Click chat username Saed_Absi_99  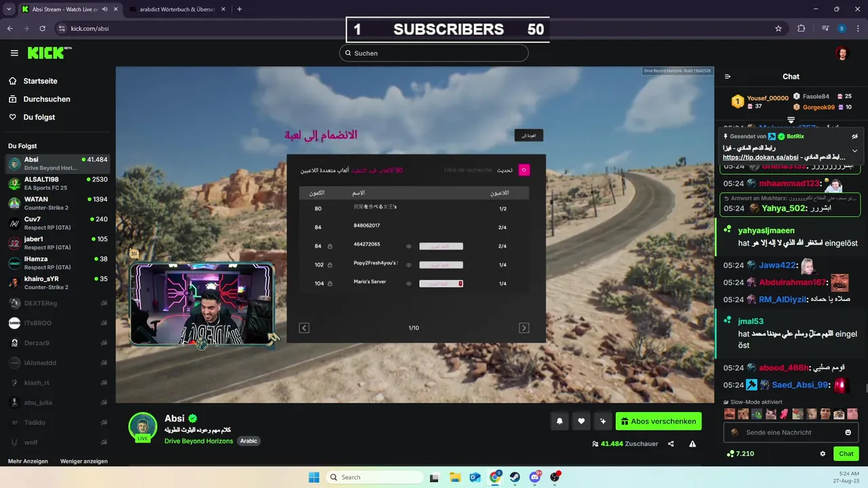pos(800,385)
